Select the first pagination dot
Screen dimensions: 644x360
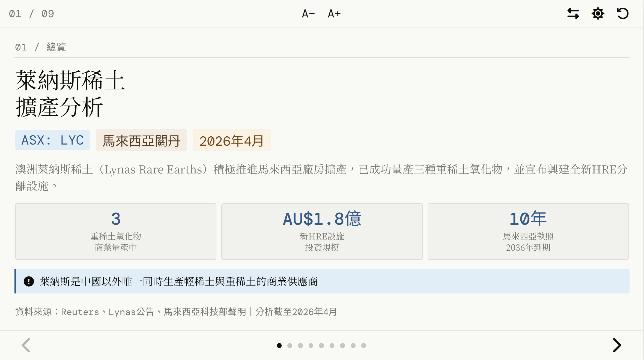(279, 346)
